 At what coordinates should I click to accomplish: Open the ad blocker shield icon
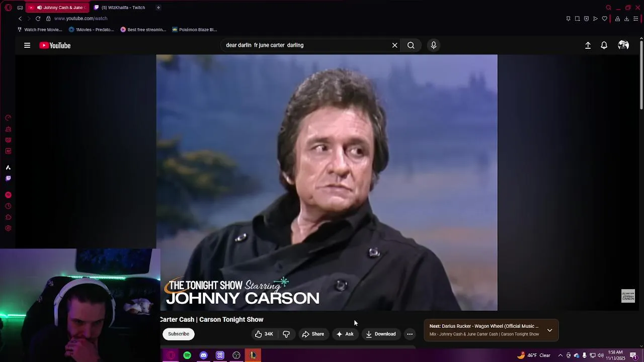(x=586, y=19)
